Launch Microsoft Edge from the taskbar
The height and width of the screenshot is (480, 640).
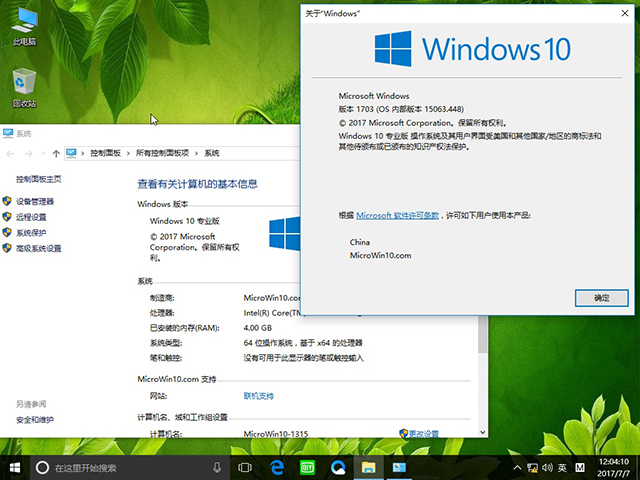pyautogui.click(x=277, y=468)
